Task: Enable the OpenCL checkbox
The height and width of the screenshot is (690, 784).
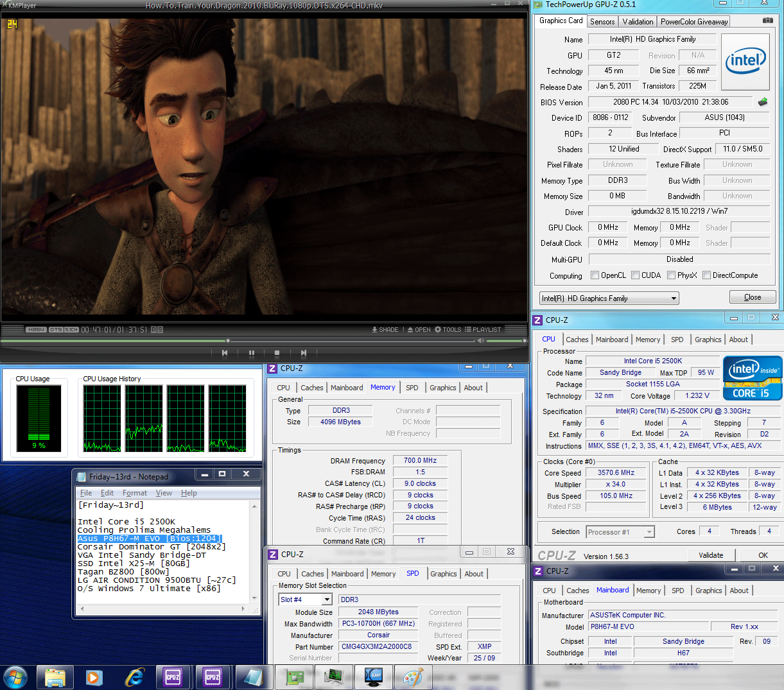Action: click(595, 275)
